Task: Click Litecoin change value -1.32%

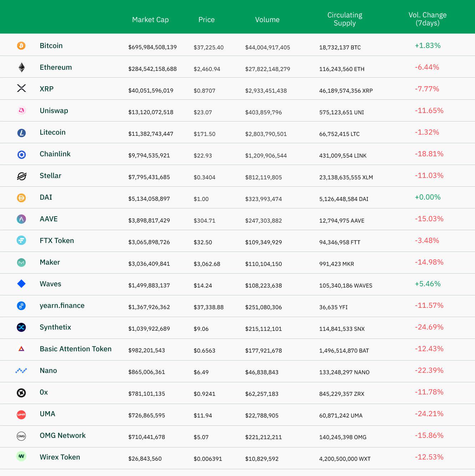Action: point(427,132)
